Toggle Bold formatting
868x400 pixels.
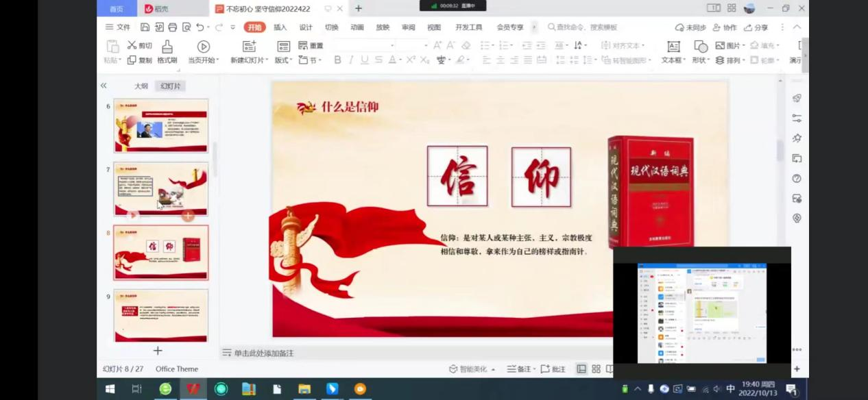(337, 60)
